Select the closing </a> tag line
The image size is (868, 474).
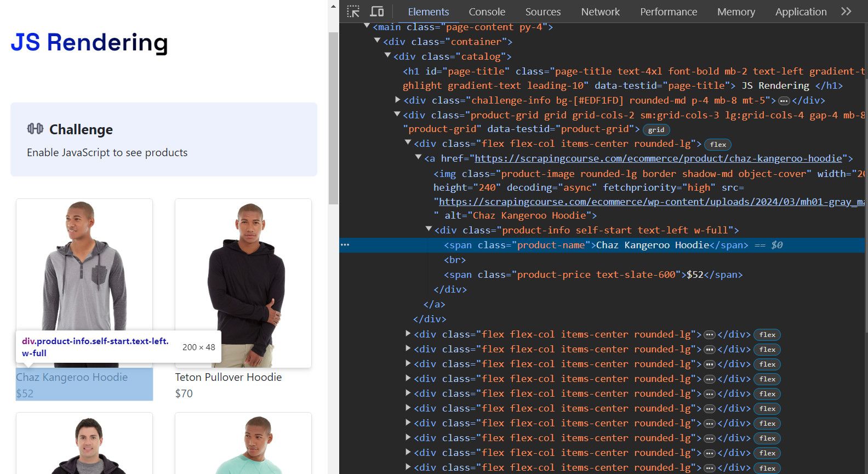point(434,304)
